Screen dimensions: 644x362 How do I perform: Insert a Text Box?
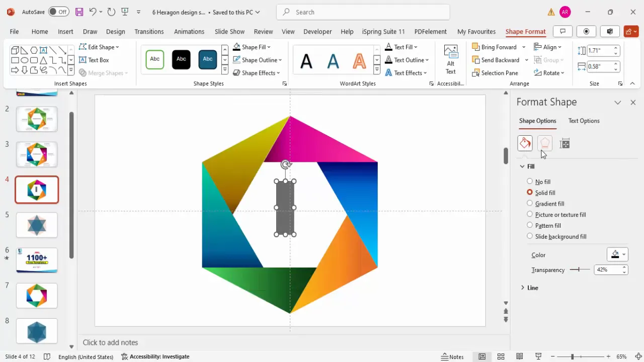click(x=94, y=60)
